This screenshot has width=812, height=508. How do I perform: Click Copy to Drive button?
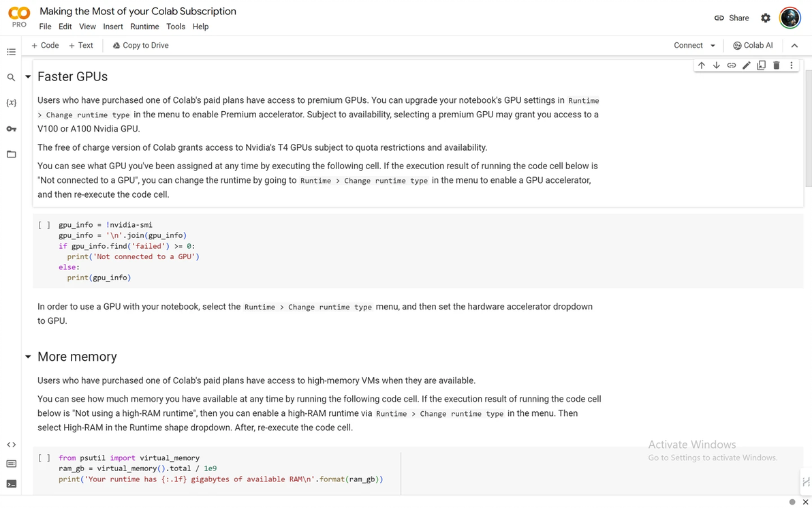pos(140,46)
